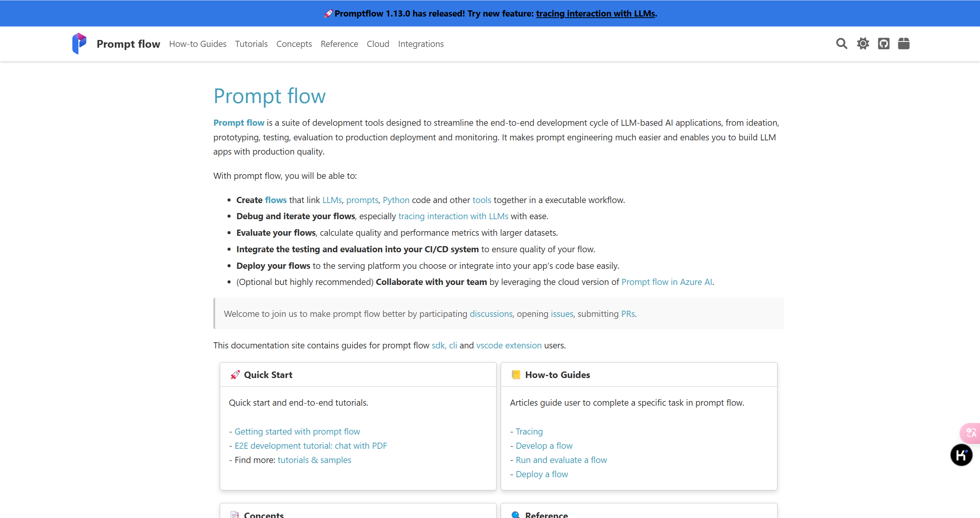The height and width of the screenshot is (518, 980).
Task: Open E2E development tutorial: chat with PDF
Action: point(311,446)
